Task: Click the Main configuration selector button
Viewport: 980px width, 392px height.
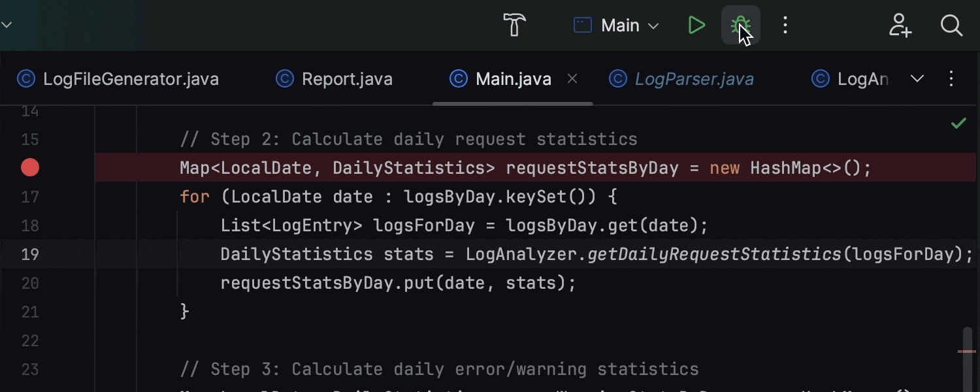Action: tap(614, 25)
